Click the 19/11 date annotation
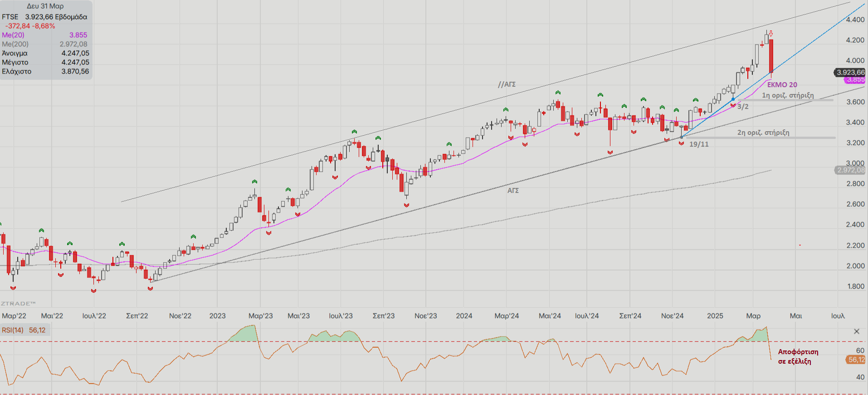 click(699, 144)
